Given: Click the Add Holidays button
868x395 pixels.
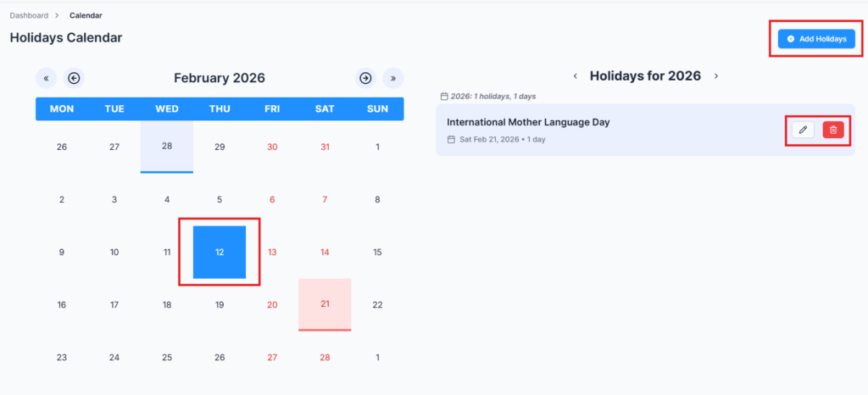Looking at the screenshot, I should pyautogui.click(x=816, y=39).
